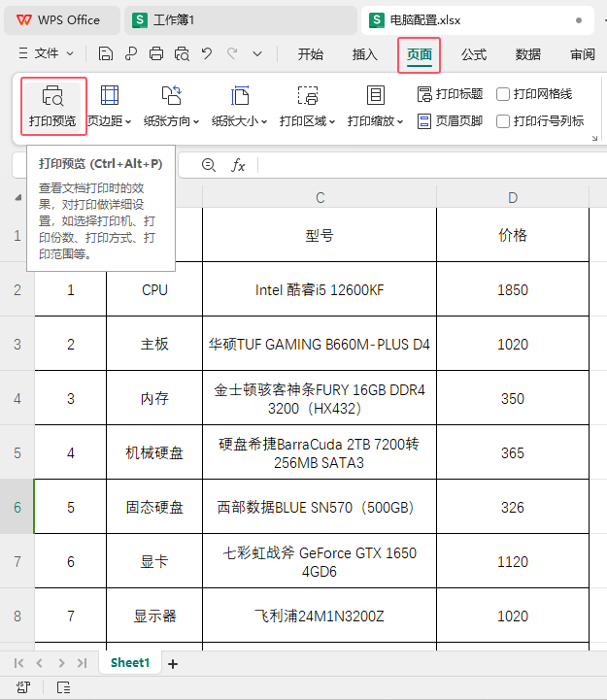Screen dimensions: 607x700
Task: Select the price cell 350
Action: coord(513,399)
